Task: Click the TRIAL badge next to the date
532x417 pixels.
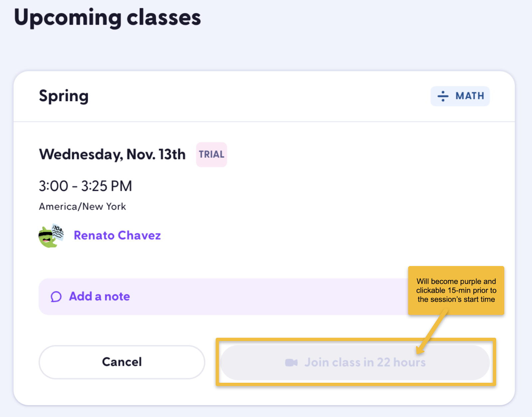Action: click(x=211, y=154)
